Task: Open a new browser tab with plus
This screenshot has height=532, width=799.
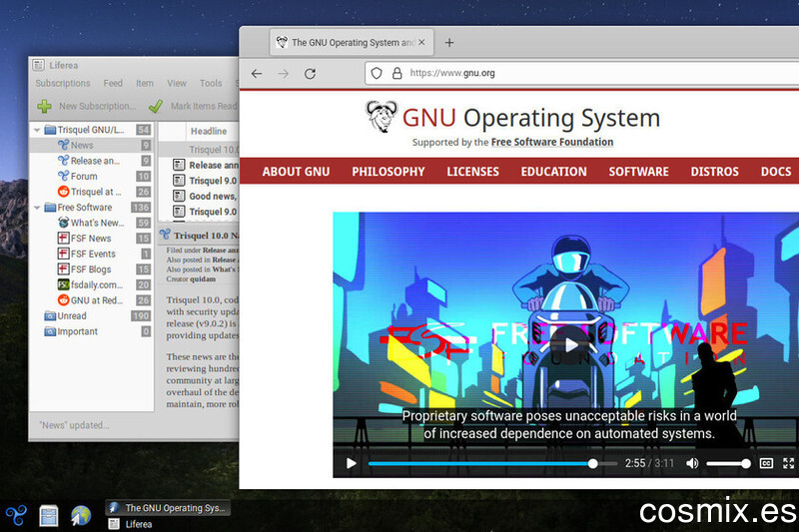Action: [448, 43]
